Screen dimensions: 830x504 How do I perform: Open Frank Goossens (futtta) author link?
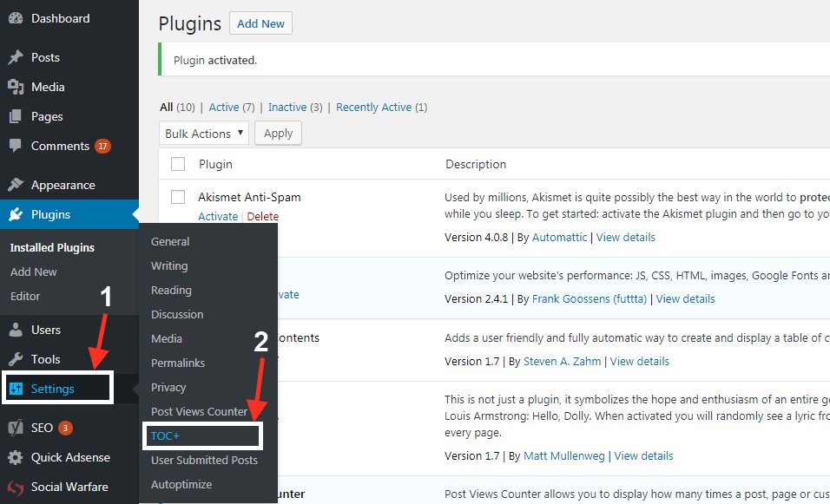point(590,298)
